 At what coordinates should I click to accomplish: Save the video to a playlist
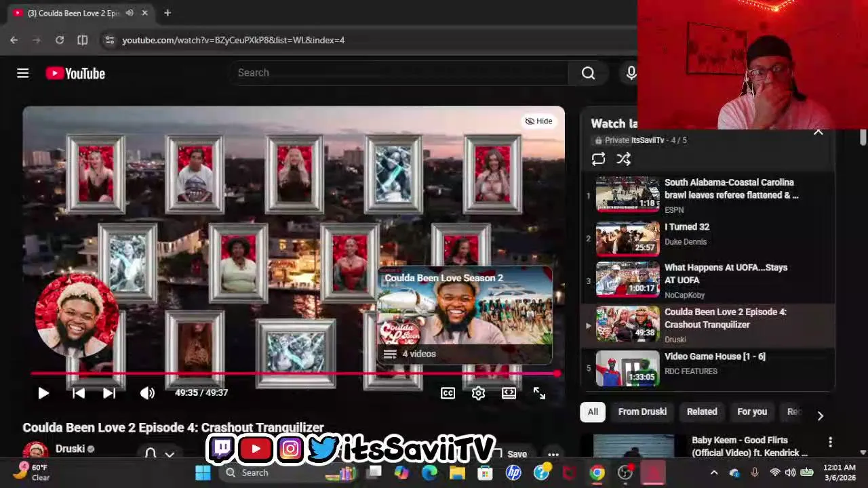point(512,454)
